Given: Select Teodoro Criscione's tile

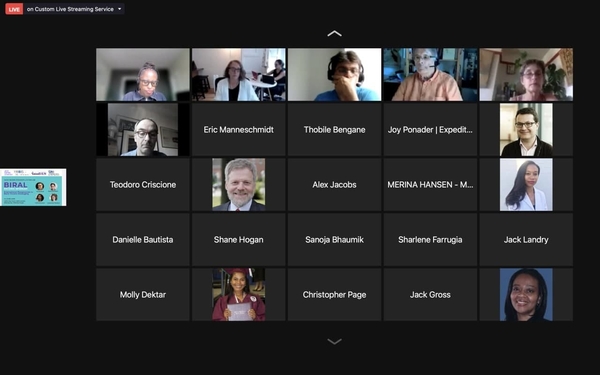Looking at the screenshot, I should point(143,184).
